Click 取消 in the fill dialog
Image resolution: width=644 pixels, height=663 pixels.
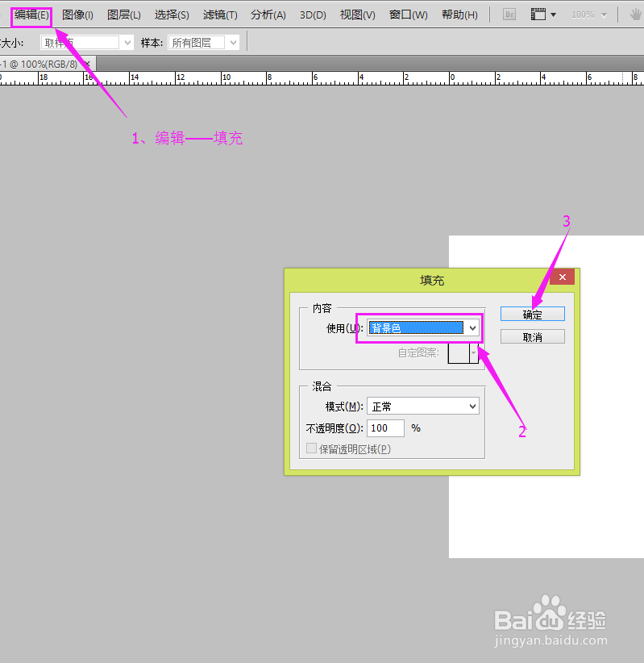pos(533,337)
